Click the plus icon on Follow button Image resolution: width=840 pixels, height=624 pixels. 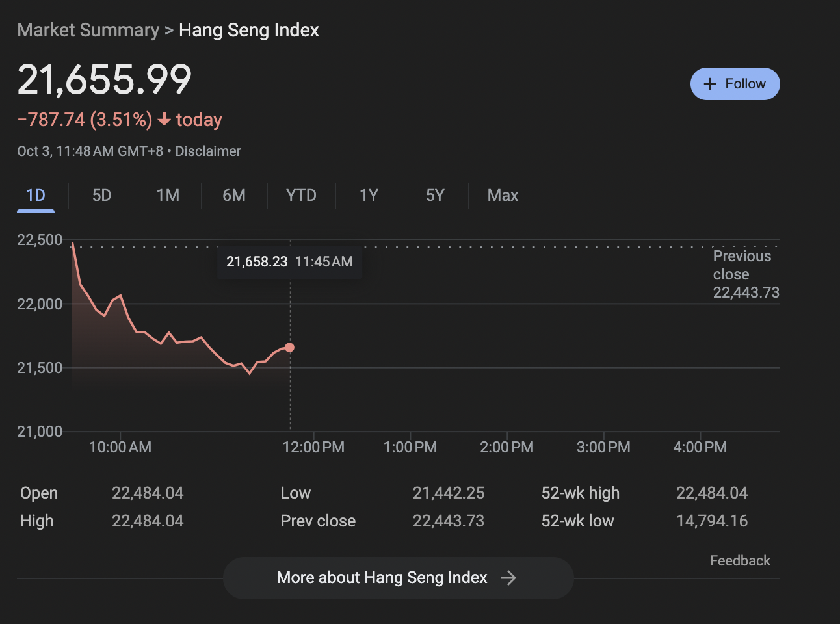click(710, 84)
